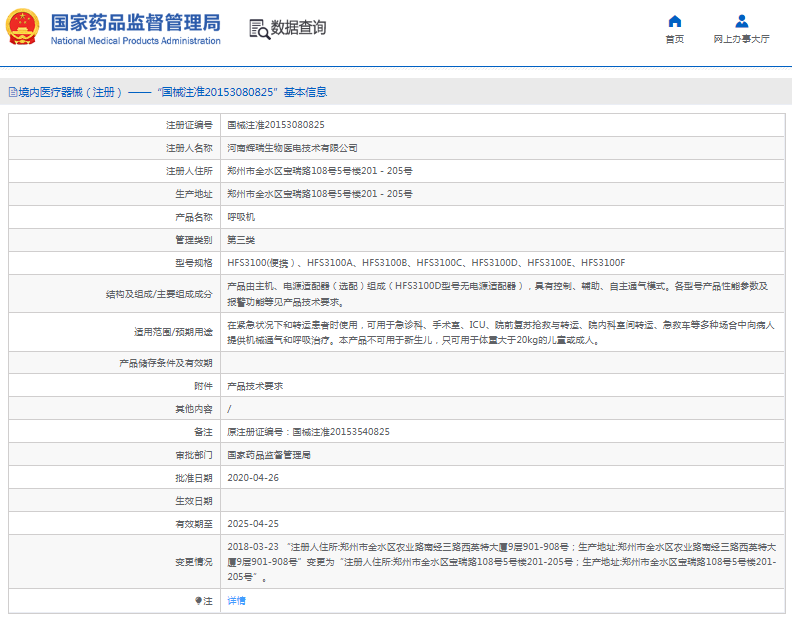Click the 有效期至 label
The height and width of the screenshot is (621, 792).
click(x=194, y=523)
